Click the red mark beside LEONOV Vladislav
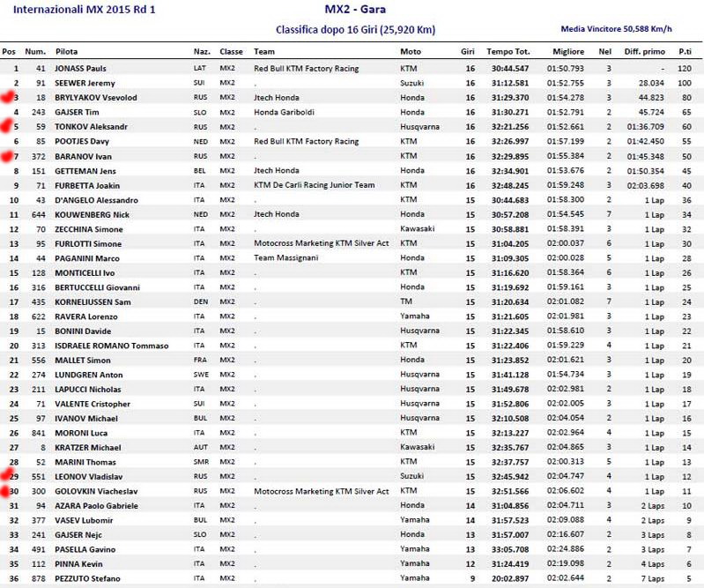The height and width of the screenshot is (588, 704). click(8, 475)
